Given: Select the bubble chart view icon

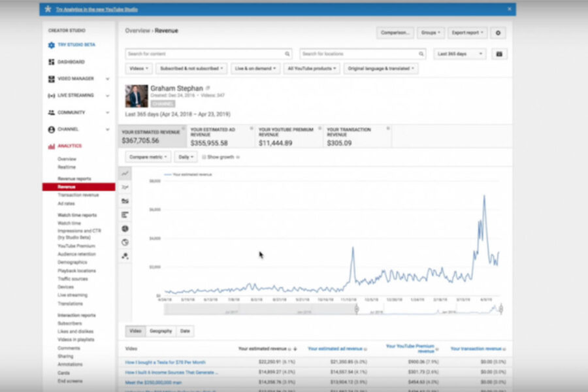Looking at the screenshot, I should pos(125,256).
